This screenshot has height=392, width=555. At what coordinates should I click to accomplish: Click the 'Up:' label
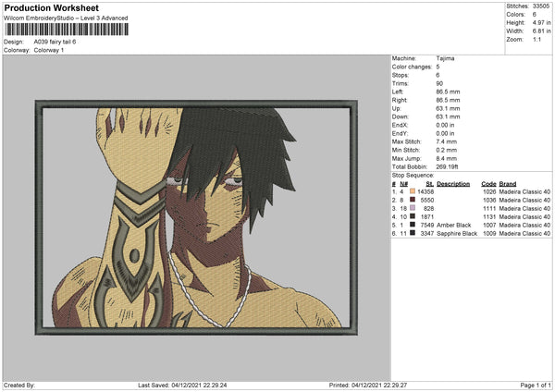pyautogui.click(x=396, y=108)
